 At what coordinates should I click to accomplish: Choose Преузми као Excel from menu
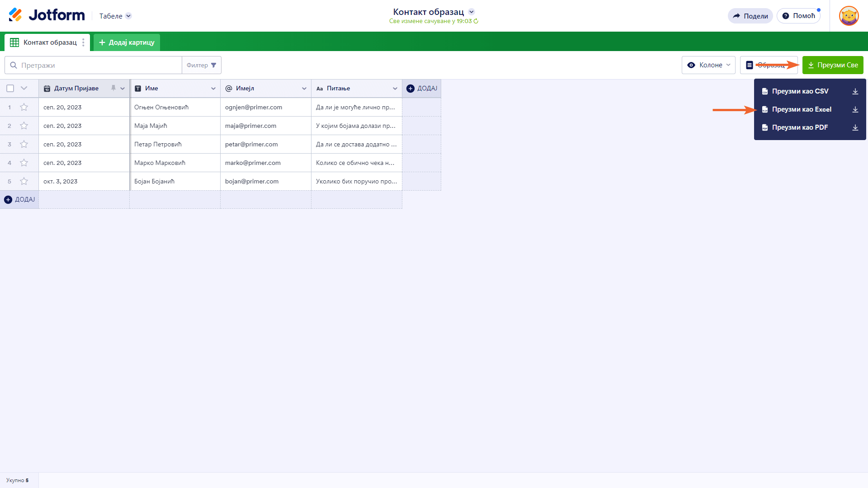point(801,109)
